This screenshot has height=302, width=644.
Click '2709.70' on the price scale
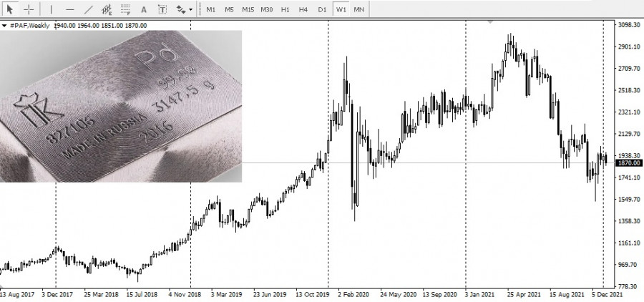[x=629, y=68]
